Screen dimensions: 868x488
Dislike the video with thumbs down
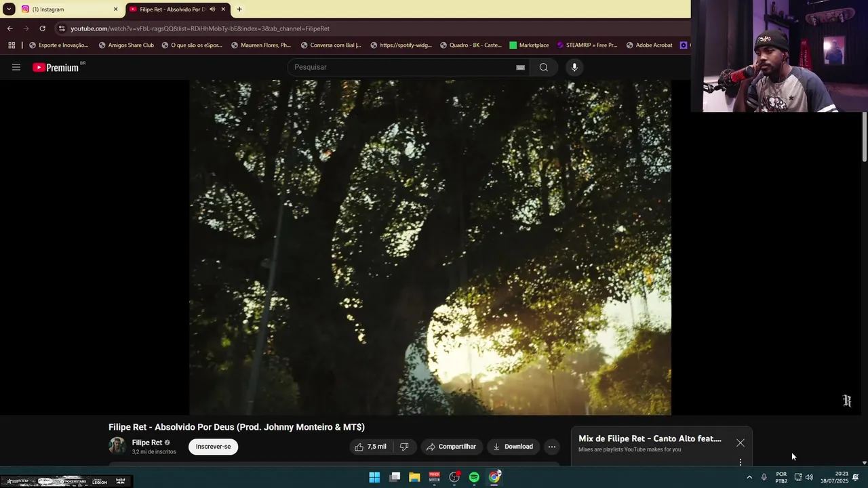coord(404,447)
